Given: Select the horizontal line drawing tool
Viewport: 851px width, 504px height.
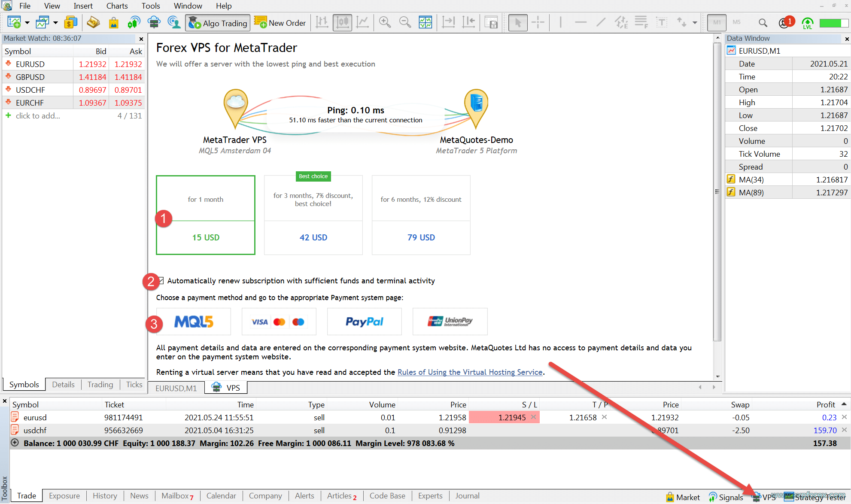Looking at the screenshot, I should 581,22.
